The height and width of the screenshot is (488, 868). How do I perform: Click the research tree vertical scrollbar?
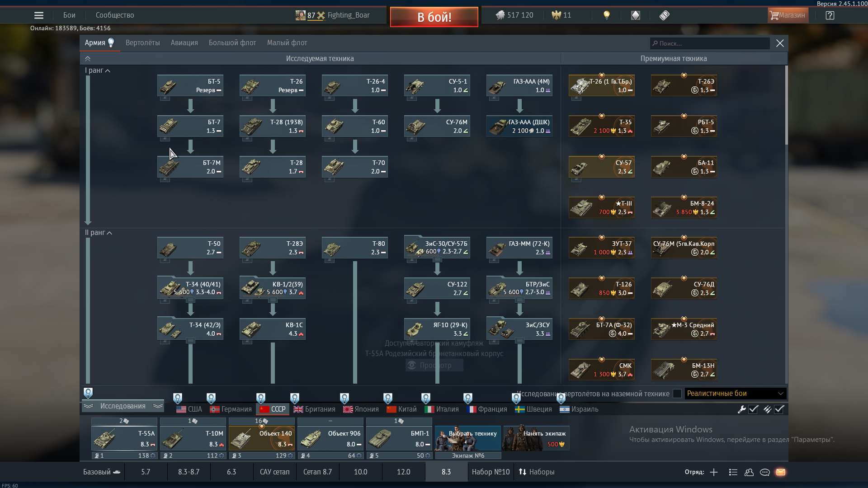[x=787, y=105]
